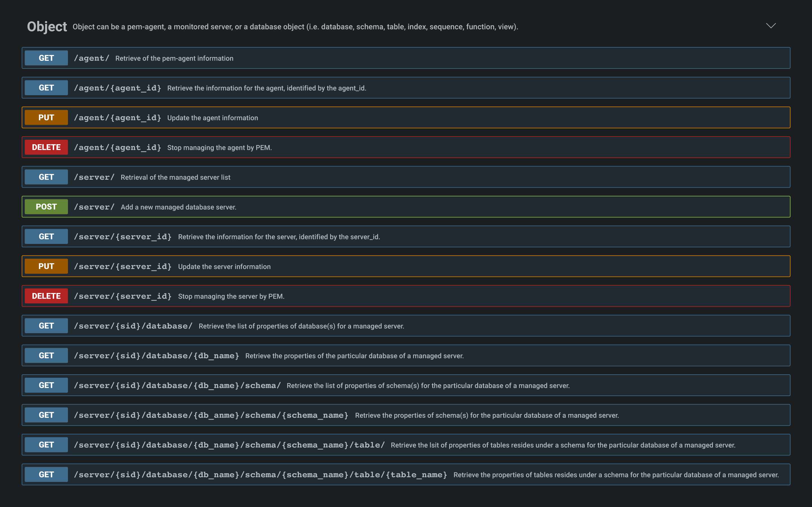Click 'Add a new managed database server' description
Viewport: 812px width, 507px height.
(x=178, y=207)
